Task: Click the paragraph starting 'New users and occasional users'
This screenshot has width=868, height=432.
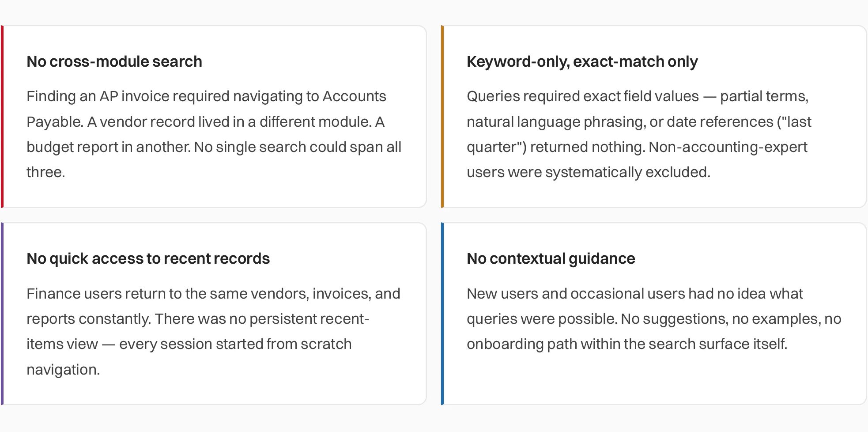Action: [654, 318]
